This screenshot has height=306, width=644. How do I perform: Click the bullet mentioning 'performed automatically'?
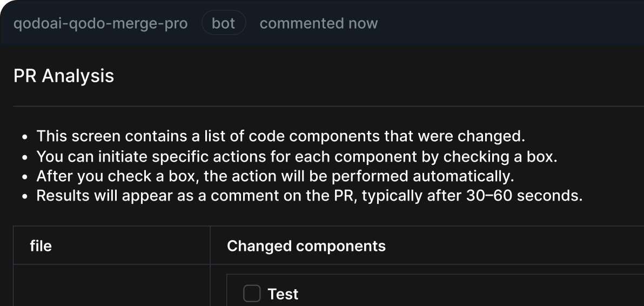[x=275, y=176]
